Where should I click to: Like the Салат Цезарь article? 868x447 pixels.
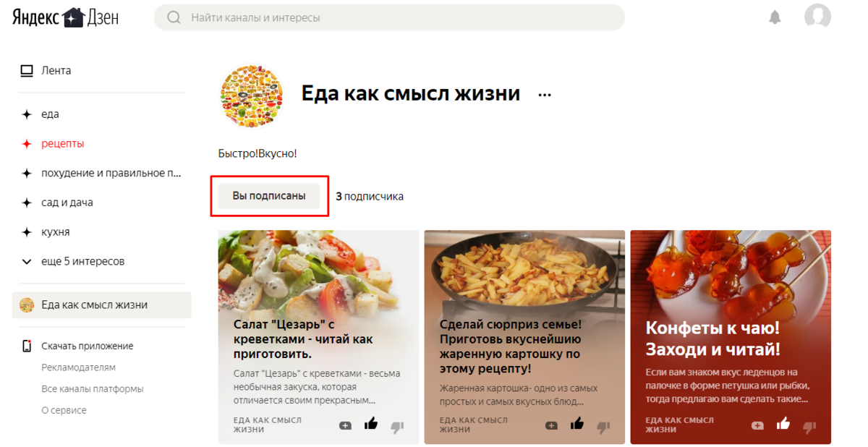pos(371,424)
